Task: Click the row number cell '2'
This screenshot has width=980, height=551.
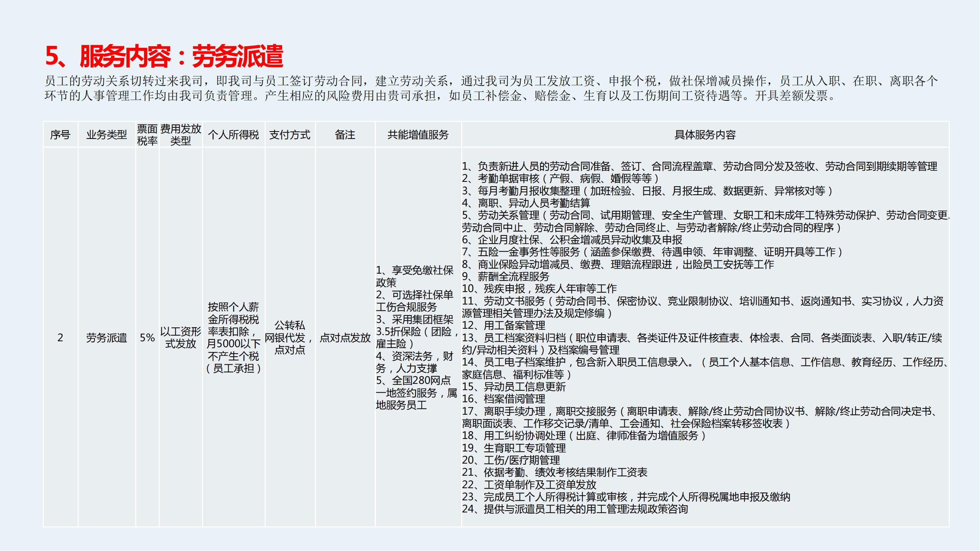Action: (60, 337)
